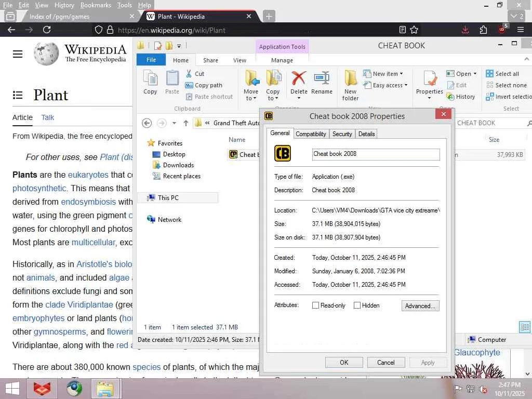Open Firefox application hamburger menu
The height and width of the screenshot is (399, 532).
(521, 30)
